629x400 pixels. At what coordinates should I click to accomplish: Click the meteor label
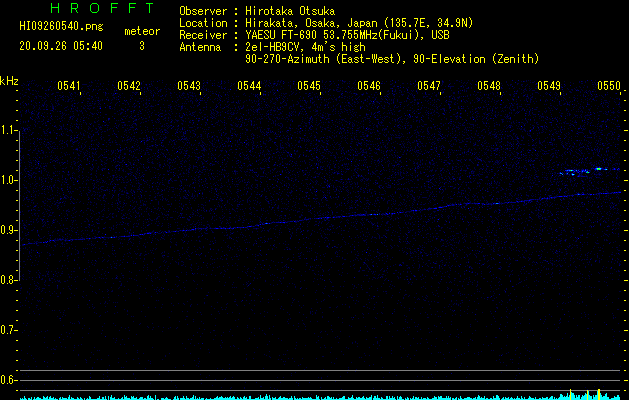coord(142,31)
